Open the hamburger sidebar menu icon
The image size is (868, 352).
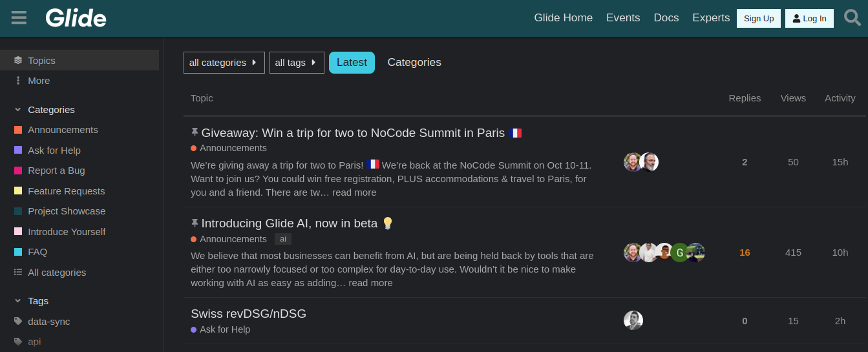click(x=19, y=17)
